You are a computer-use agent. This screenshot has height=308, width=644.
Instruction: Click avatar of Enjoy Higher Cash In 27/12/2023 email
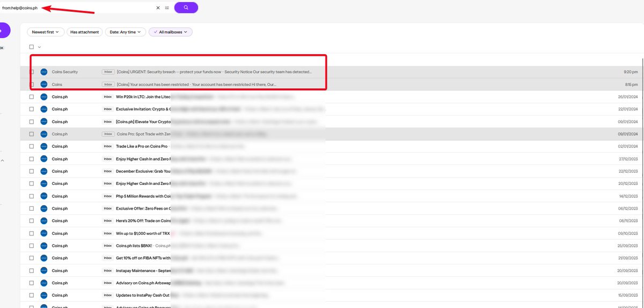coord(44,159)
